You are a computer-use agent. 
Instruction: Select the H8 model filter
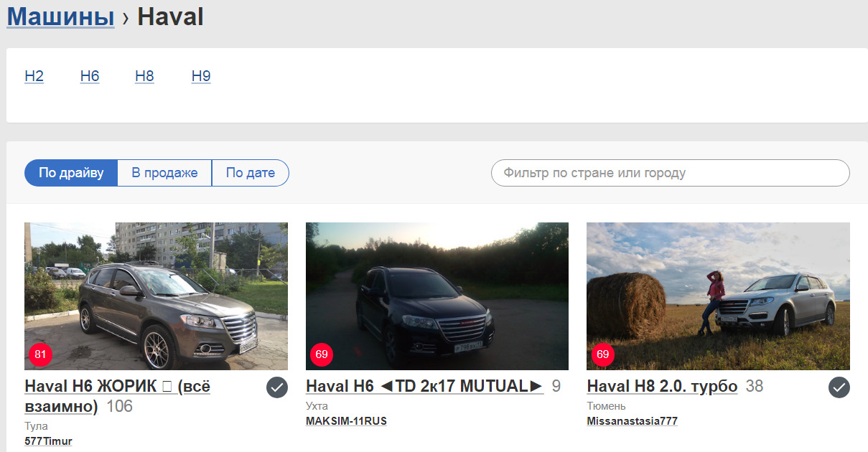coord(144,75)
